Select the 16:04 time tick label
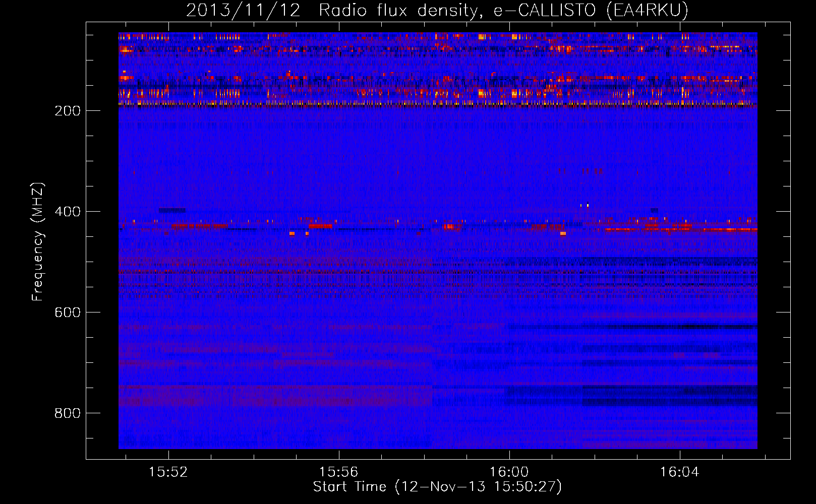816x504 pixels. [x=680, y=472]
